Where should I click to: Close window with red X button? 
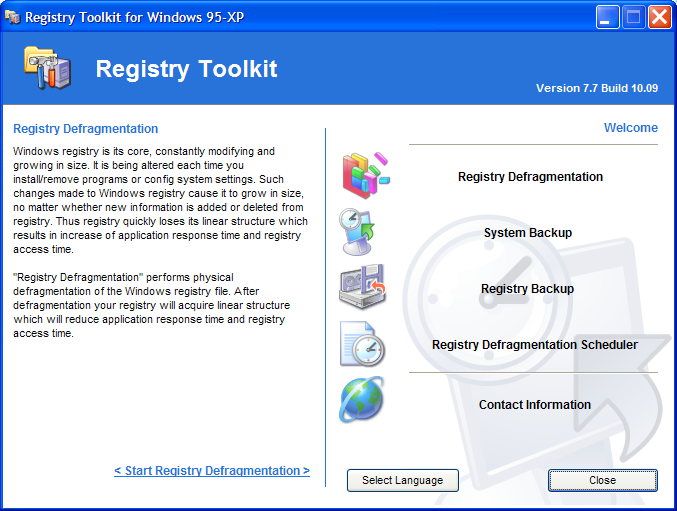tap(660, 17)
